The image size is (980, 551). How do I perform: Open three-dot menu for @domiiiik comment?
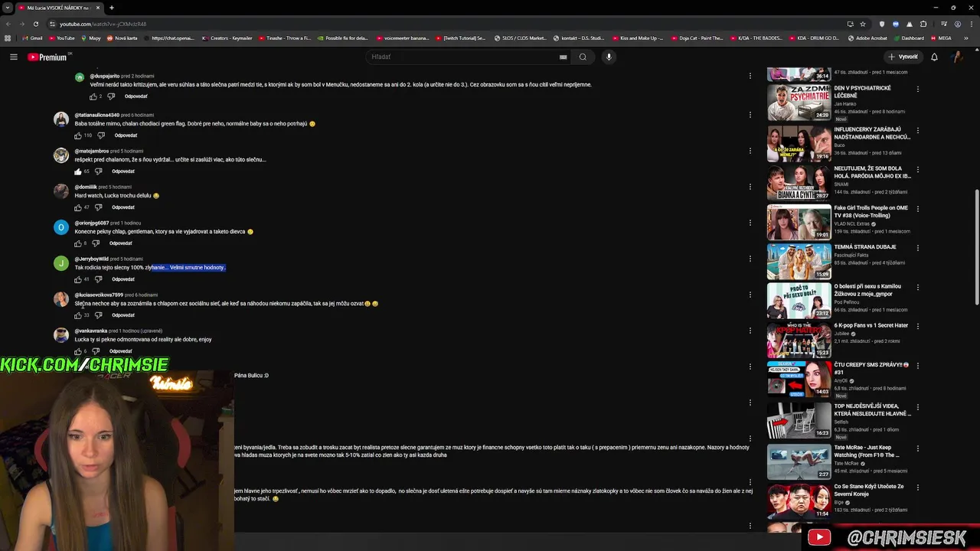[750, 187]
